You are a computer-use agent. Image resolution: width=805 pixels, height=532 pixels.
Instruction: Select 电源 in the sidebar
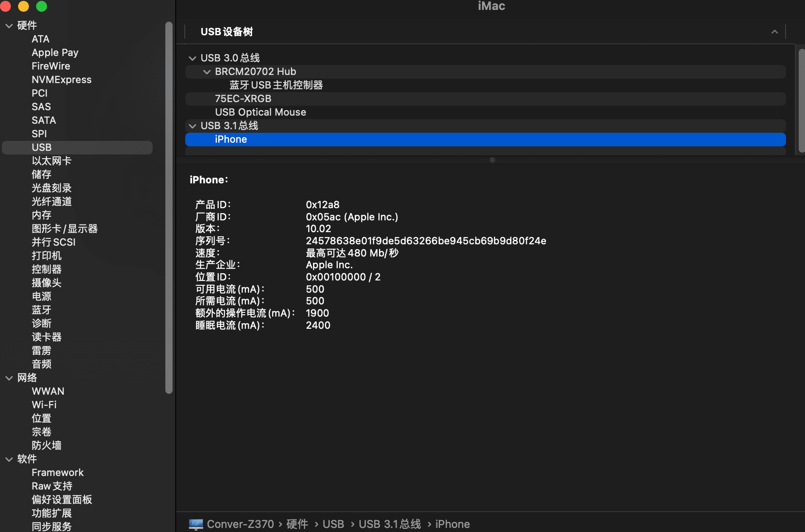42,297
